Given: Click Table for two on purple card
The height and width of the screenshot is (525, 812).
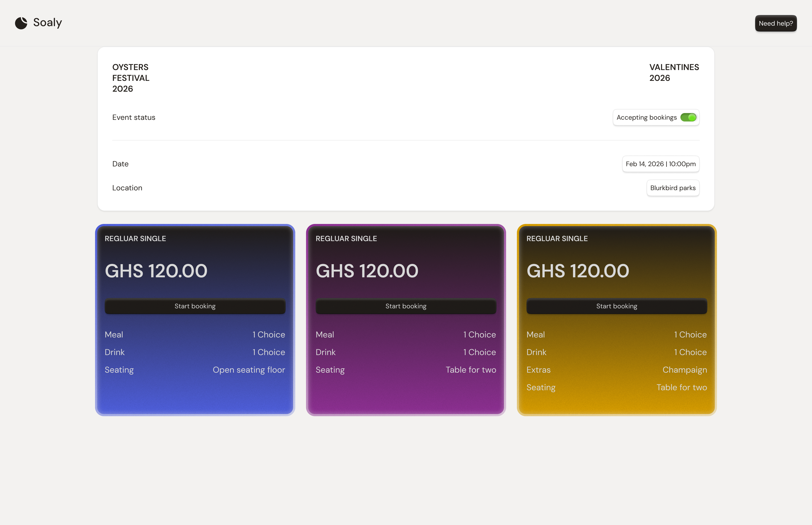Looking at the screenshot, I should pos(471,370).
